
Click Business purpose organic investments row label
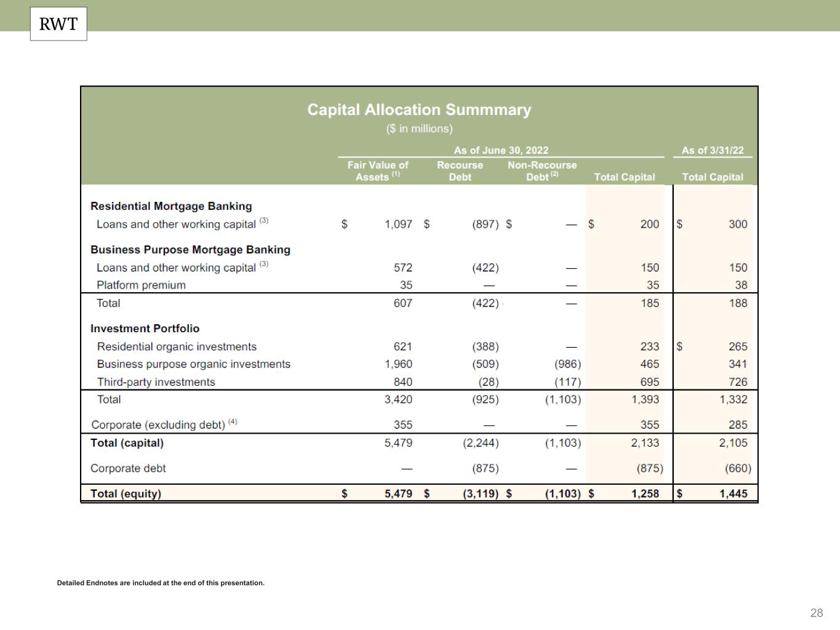[x=193, y=364]
